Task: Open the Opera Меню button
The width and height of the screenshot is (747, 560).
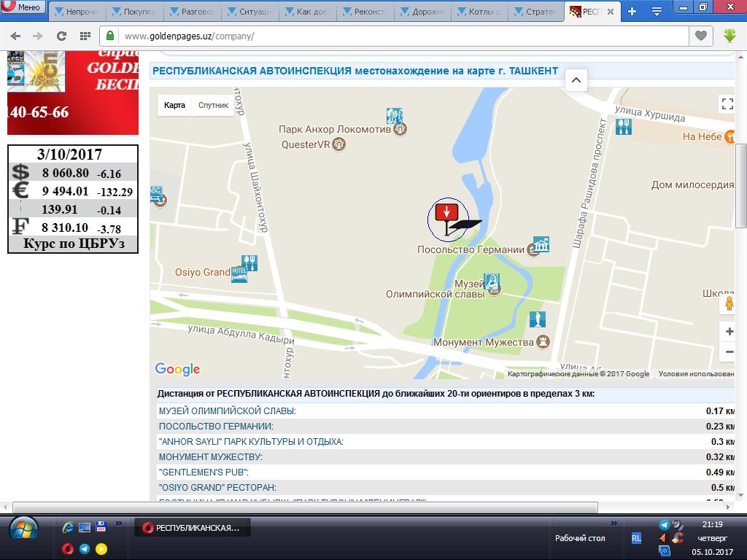Action: (x=22, y=8)
